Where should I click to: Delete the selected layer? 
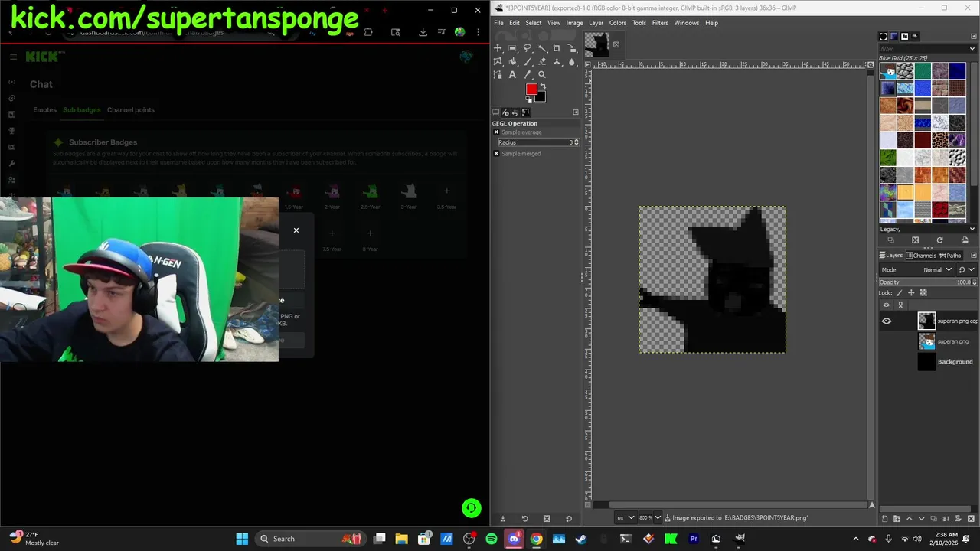[x=971, y=518]
